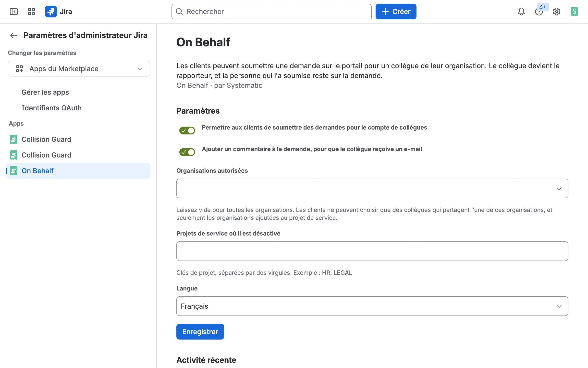Open the notifications bell
This screenshot has width=588, height=368.
pos(521,12)
